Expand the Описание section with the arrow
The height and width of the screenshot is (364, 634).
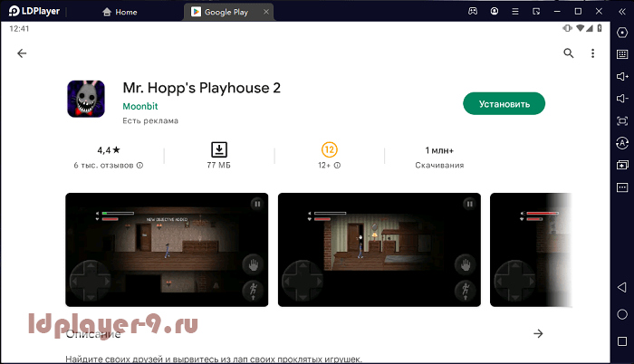click(538, 333)
